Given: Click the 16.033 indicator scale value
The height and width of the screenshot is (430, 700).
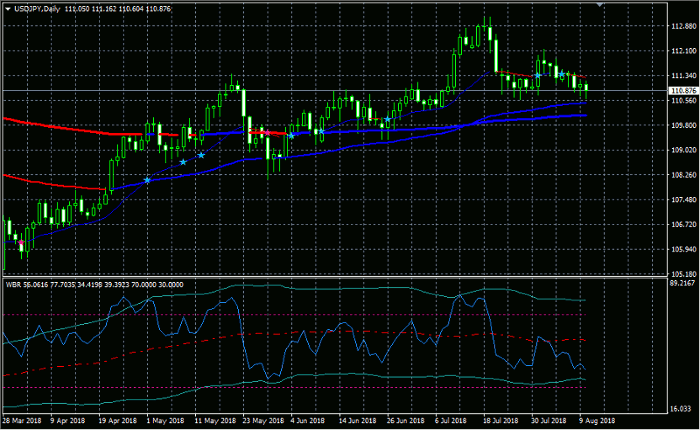Looking at the screenshot, I should pyautogui.click(x=681, y=410).
